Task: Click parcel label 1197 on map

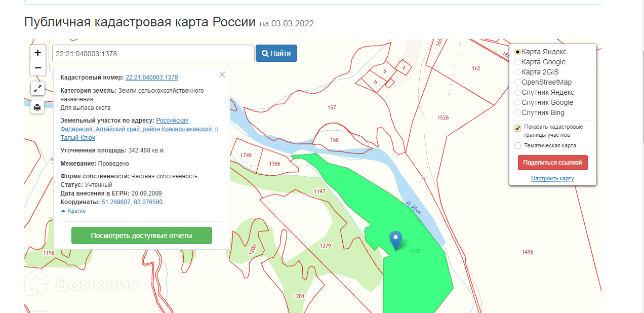Action: click(x=319, y=191)
